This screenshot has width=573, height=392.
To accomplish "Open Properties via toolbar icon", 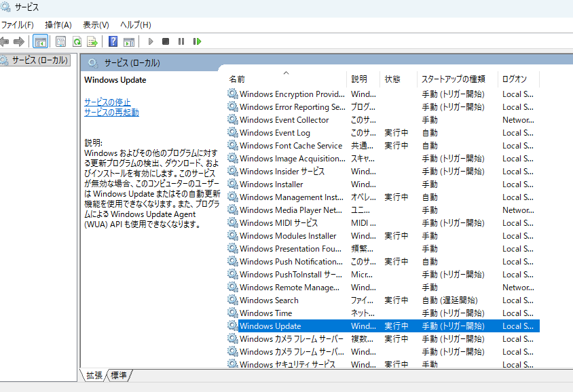I will tap(60, 41).
